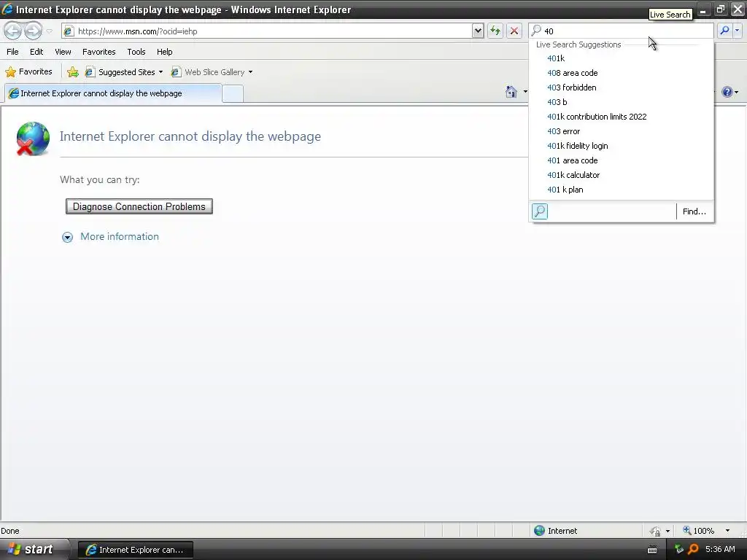This screenshot has height=560, width=747.
Task: Open the Edit menu
Action: point(36,52)
